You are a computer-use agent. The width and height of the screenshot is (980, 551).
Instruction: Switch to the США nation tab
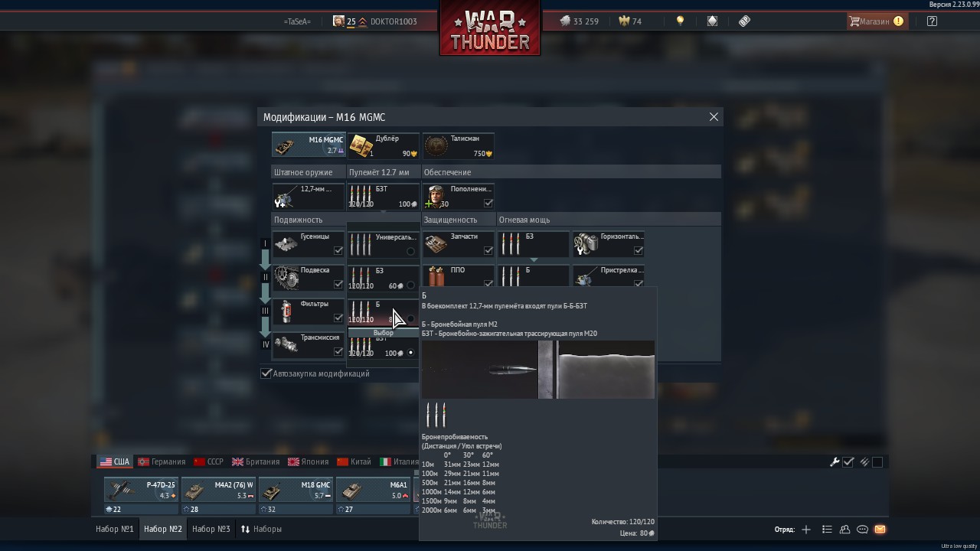(115, 462)
